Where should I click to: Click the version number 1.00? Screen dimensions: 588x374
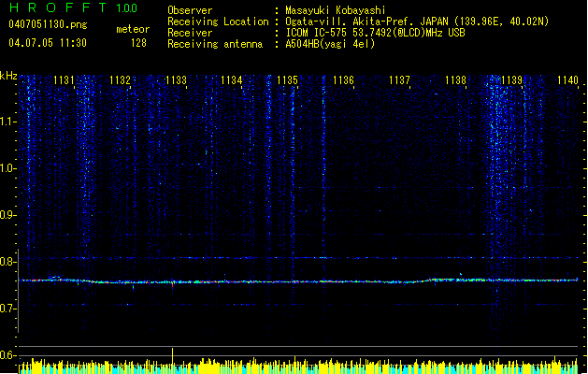(127, 9)
